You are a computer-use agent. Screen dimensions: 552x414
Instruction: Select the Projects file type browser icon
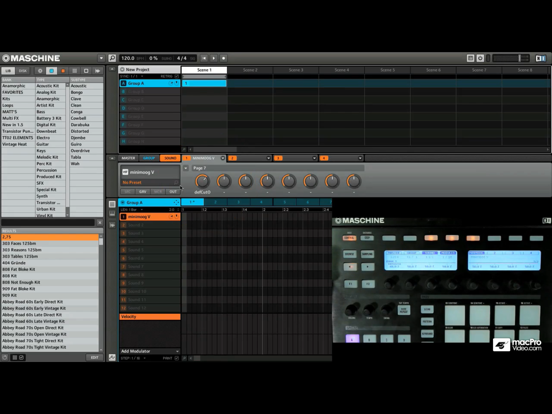[40, 71]
